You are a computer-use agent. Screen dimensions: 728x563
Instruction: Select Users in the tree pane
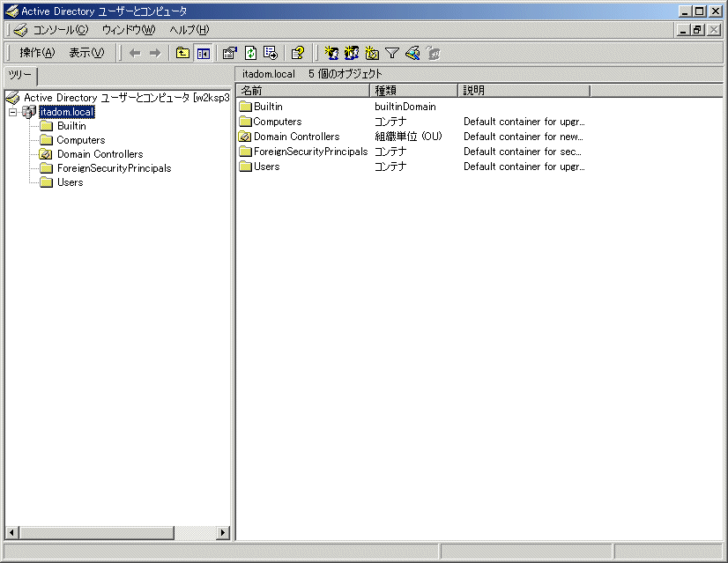[71, 182]
